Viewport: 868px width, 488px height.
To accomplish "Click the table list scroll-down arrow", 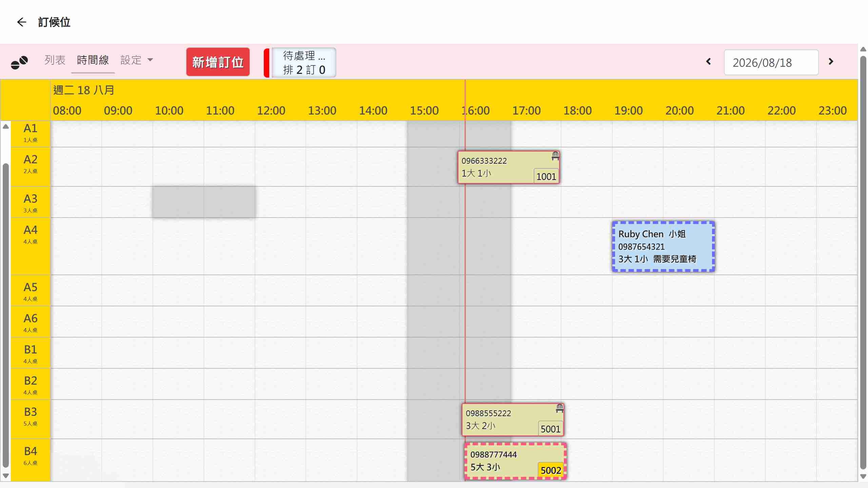I will tap(5, 476).
